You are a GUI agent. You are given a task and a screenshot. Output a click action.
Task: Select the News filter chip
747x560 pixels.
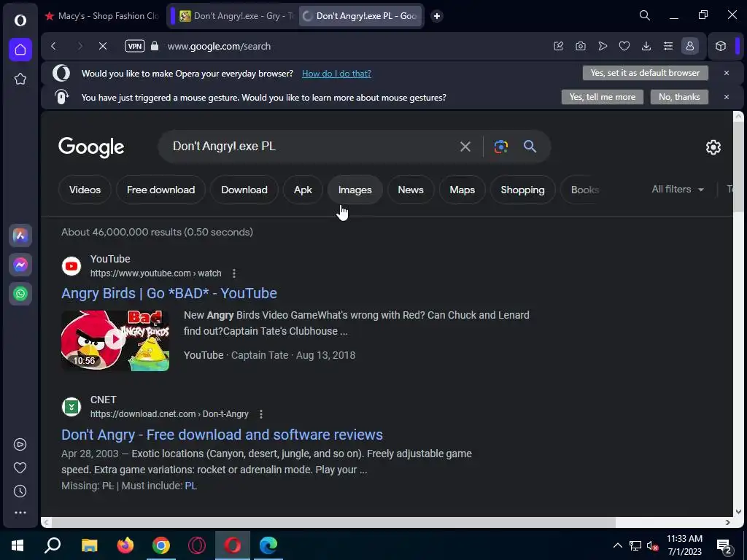[410, 190]
